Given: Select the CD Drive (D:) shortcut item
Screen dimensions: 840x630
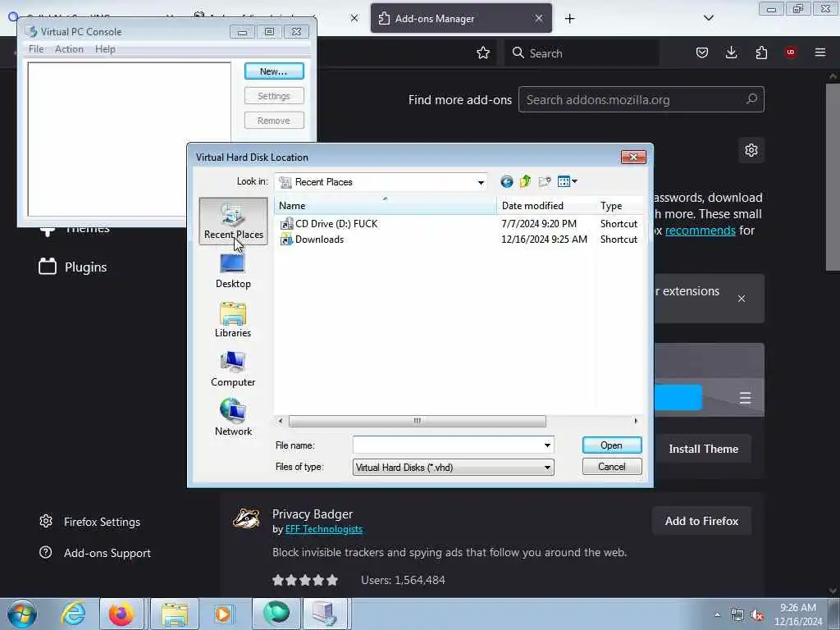Looking at the screenshot, I should click(x=329, y=224).
